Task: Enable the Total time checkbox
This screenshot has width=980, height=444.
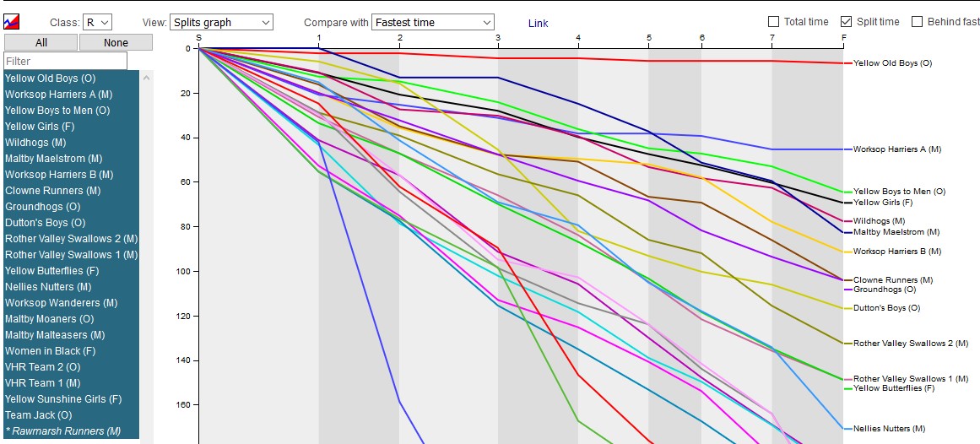Action: pyautogui.click(x=774, y=22)
